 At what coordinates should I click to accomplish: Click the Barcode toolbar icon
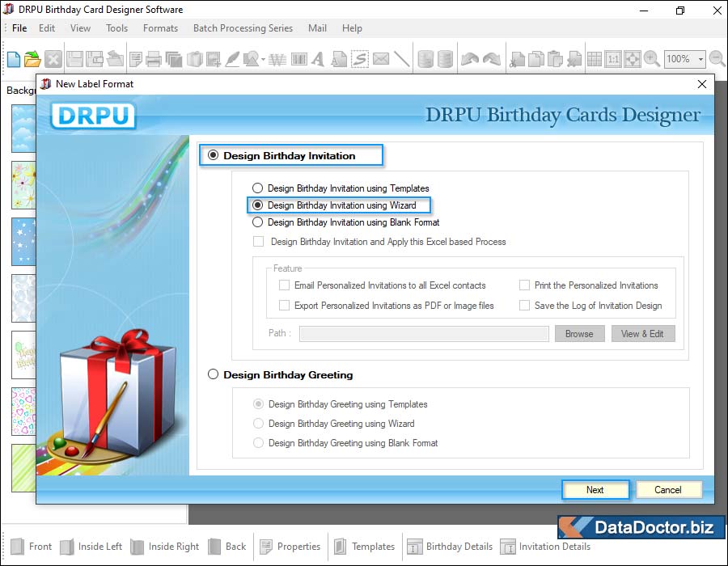299,59
